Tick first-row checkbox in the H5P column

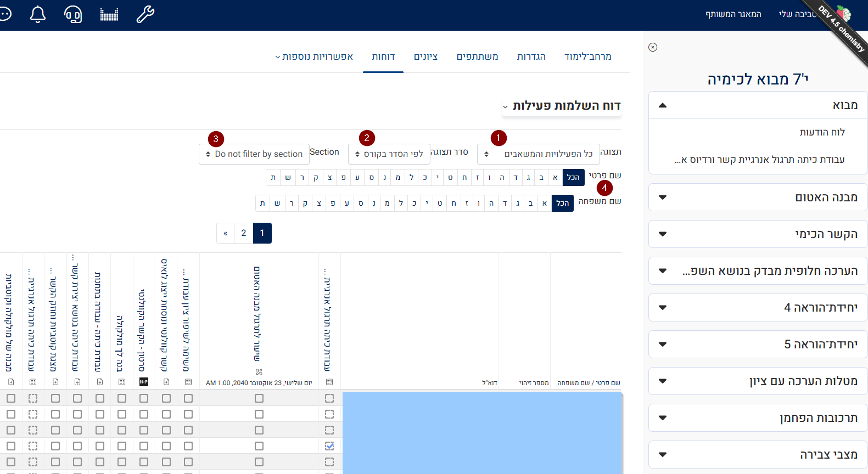click(144, 398)
